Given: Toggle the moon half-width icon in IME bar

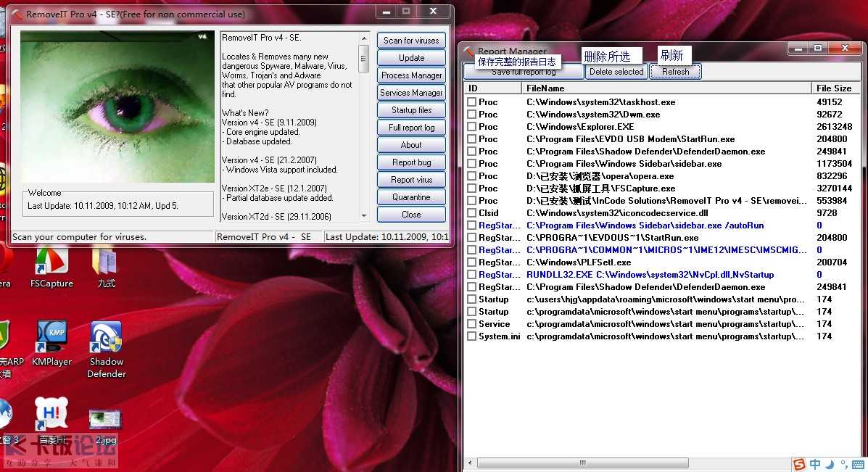Looking at the screenshot, I should click(x=830, y=464).
